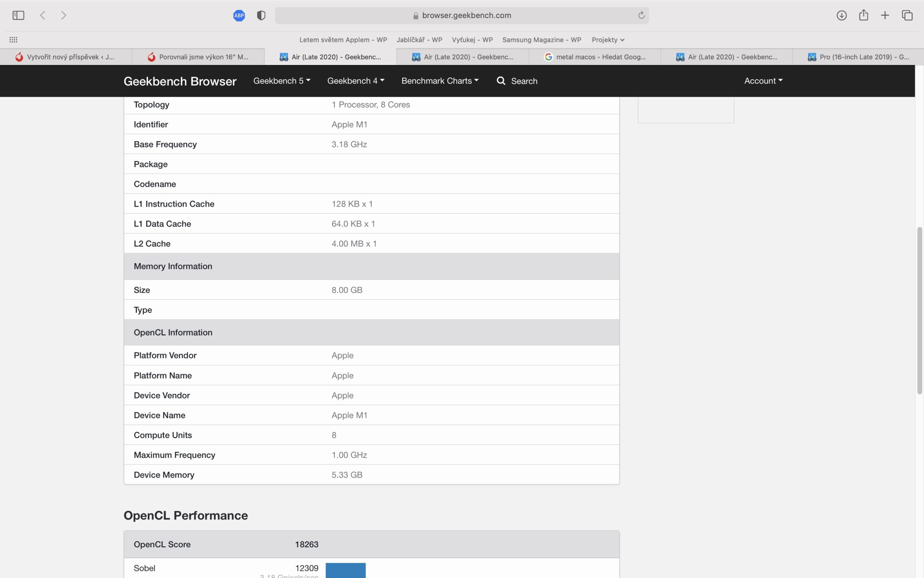Select the Platform Vendor value Apple
The height and width of the screenshot is (578, 924).
[x=342, y=355]
